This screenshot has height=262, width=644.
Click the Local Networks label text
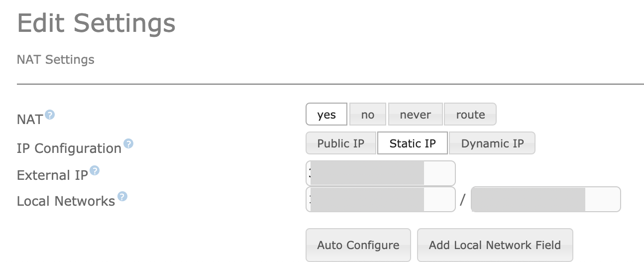click(66, 201)
